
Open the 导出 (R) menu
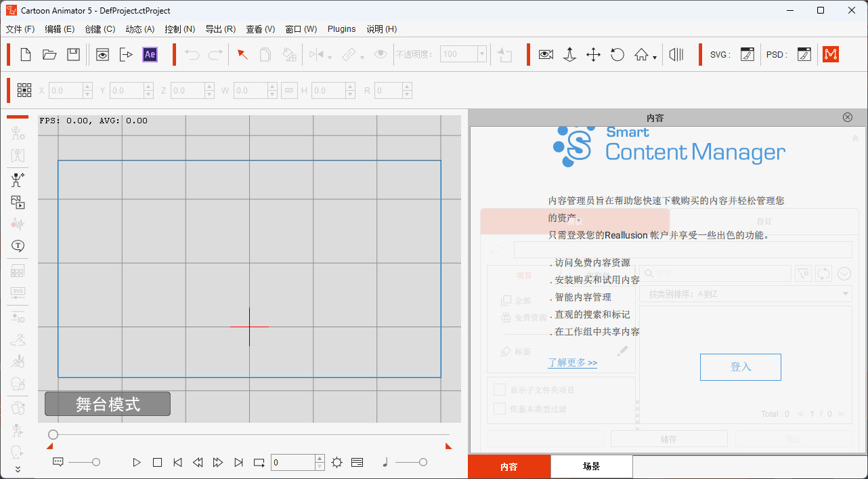[221, 29]
